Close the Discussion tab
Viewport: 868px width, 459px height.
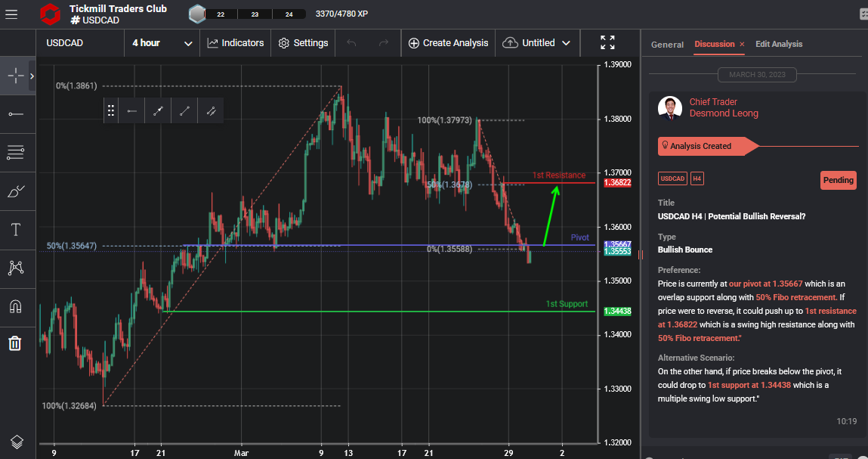tap(742, 45)
